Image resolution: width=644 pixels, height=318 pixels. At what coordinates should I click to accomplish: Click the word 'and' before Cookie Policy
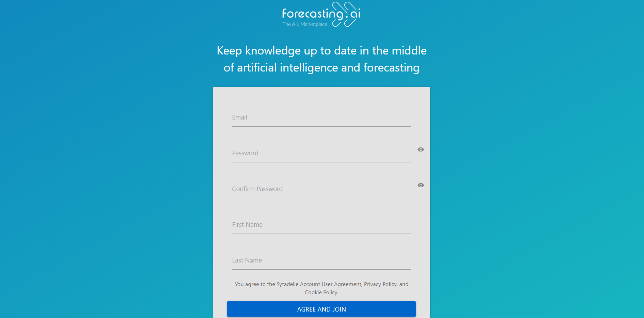[404, 284]
